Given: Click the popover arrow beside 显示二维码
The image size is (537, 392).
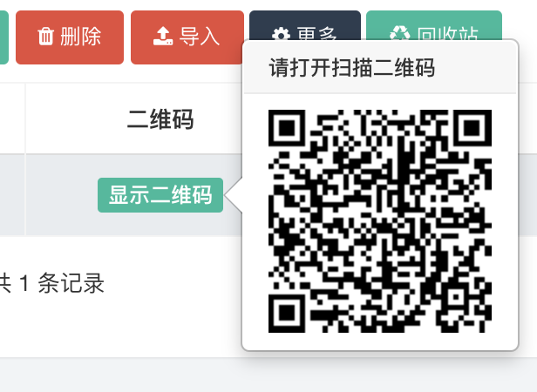Looking at the screenshot, I should point(234,195).
